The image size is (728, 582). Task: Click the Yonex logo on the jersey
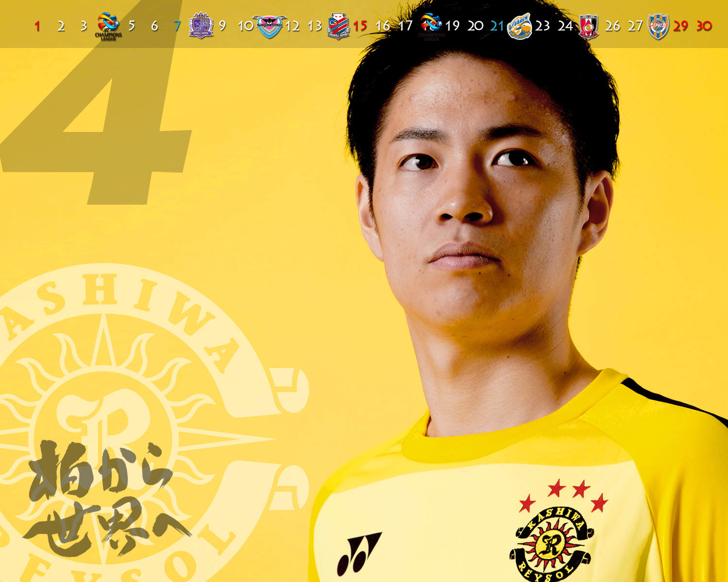pos(358,553)
